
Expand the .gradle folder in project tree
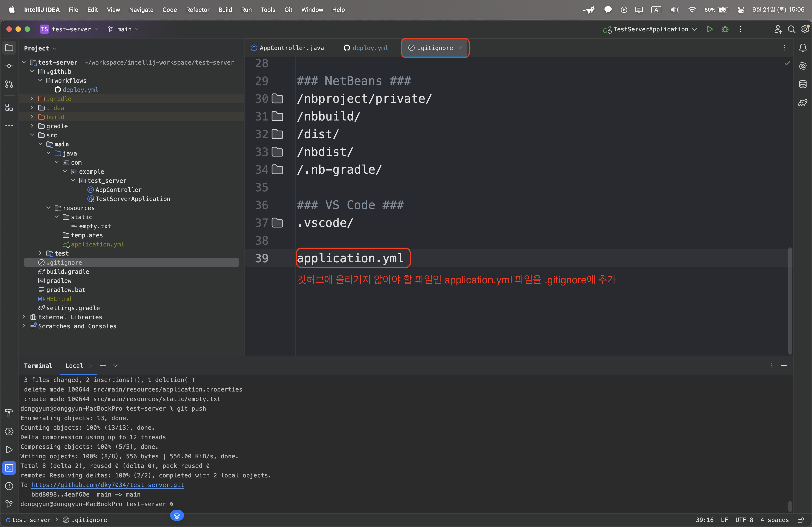pos(32,99)
